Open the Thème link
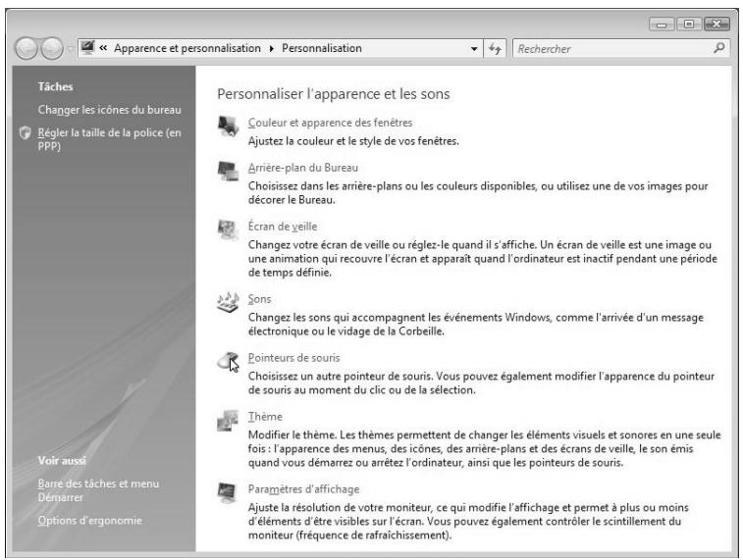Viewport: 743px width, 560px height. point(265,417)
